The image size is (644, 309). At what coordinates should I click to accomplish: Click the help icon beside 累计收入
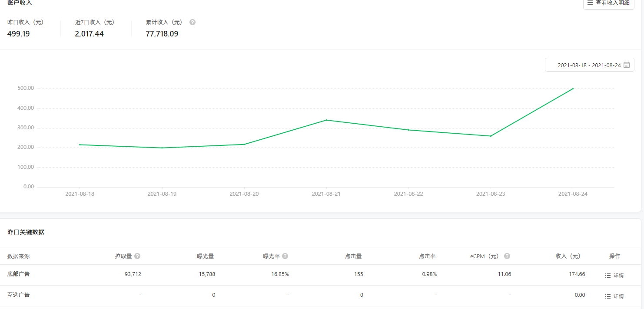click(193, 22)
